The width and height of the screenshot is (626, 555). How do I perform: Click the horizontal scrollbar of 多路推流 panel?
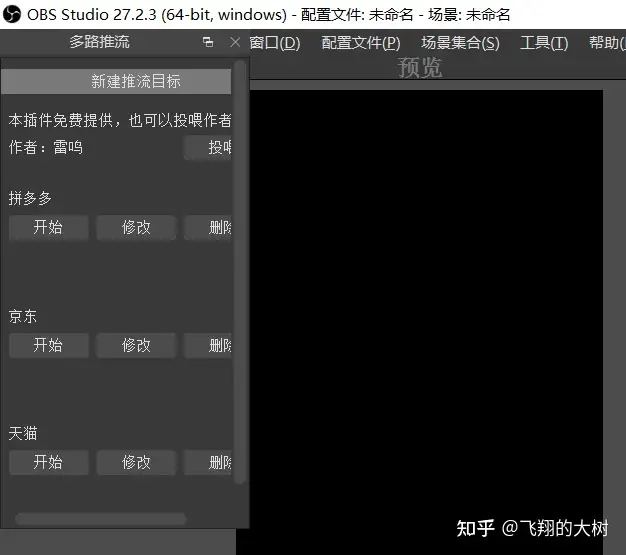click(x=101, y=519)
